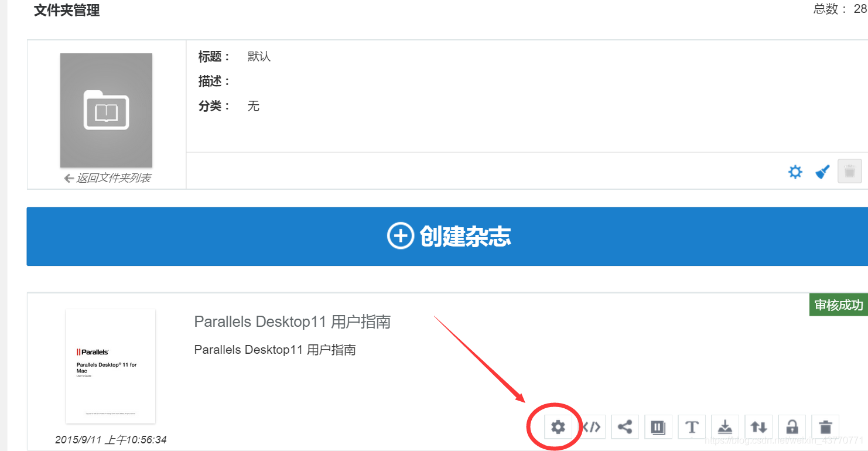Click the Parallels user guide cover thumbnail
The width and height of the screenshot is (868, 451).
(111, 366)
